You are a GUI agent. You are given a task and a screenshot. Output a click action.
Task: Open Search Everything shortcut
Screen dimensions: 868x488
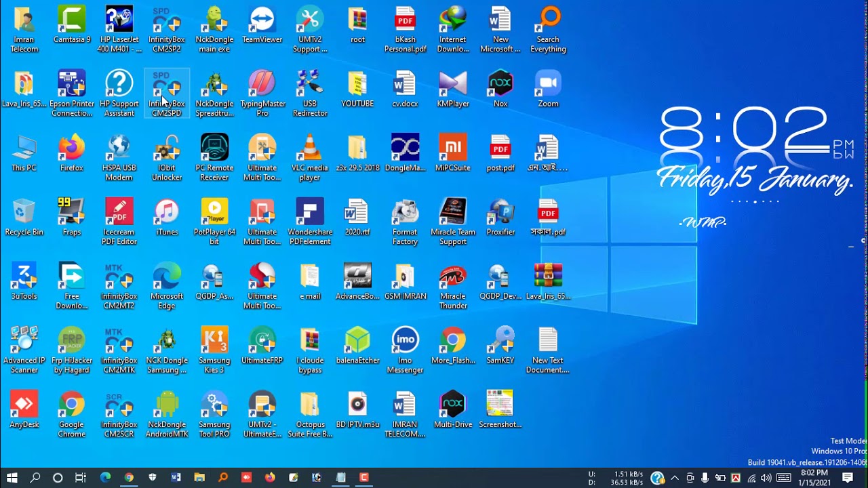point(548,28)
